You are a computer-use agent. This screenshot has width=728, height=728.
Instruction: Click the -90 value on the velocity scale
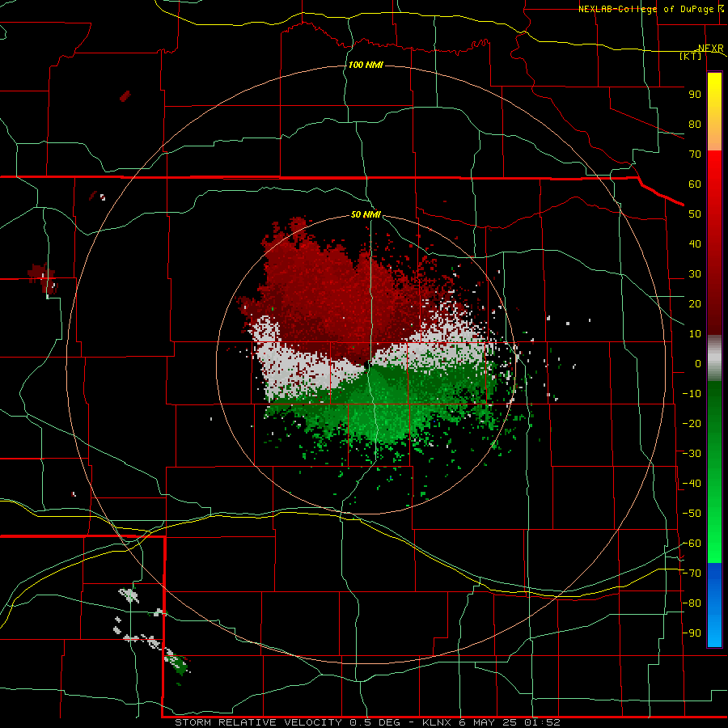coord(692,633)
